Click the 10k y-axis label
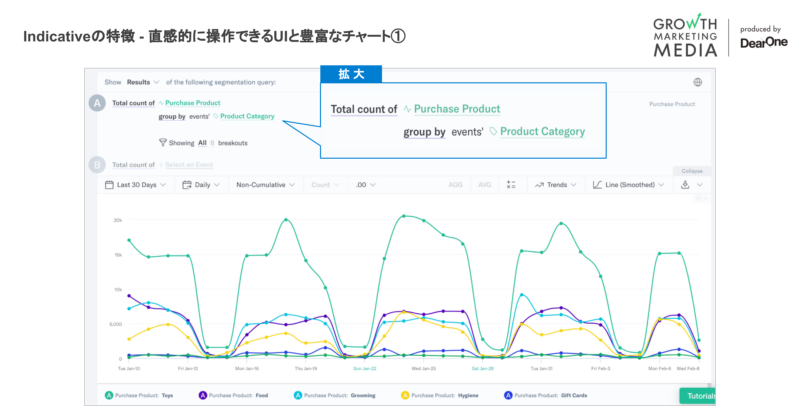Viewport: 800px width, 420px height. tap(118, 289)
